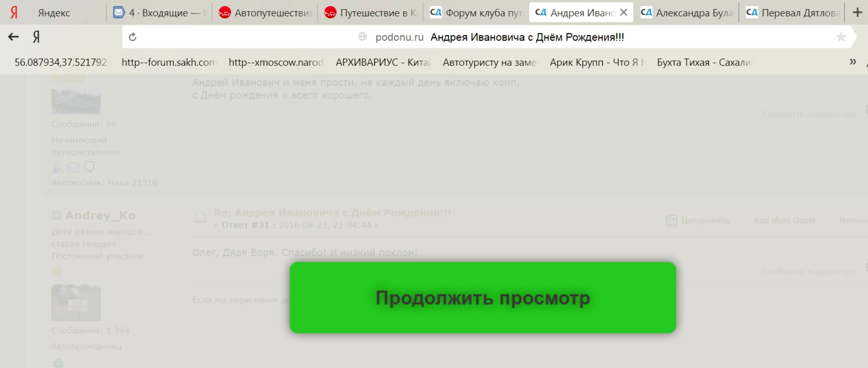The width and height of the screenshot is (868, 368).
Task: Click Сообщить модератору on Andrey_Ko's post
Action: [x=809, y=271]
